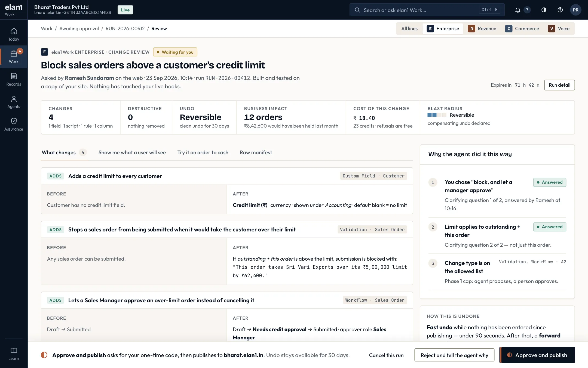This screenshot has height=368, width=588.
Task: Open the help question-mark icon
Action: [x=560, y=10]
